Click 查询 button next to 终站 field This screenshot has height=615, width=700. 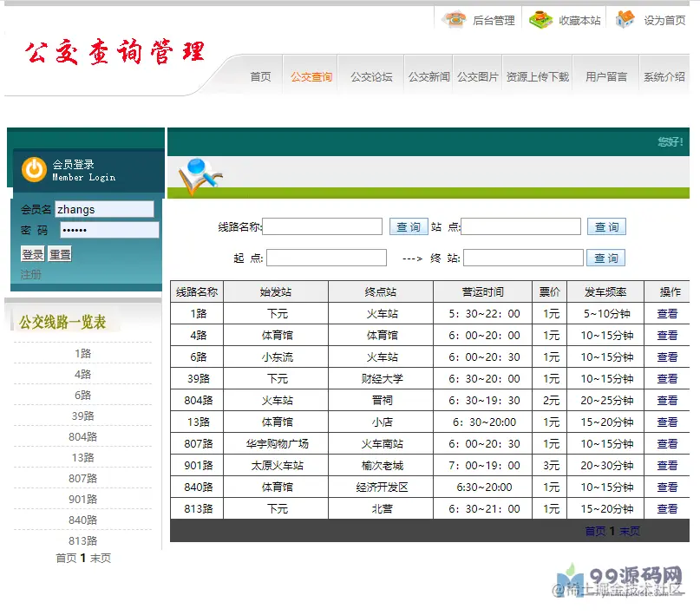coord(605,258)
